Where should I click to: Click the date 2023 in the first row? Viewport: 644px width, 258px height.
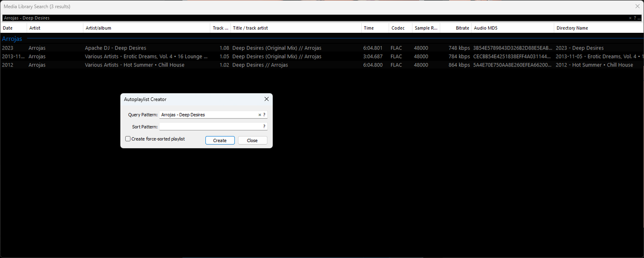point(8,48)
